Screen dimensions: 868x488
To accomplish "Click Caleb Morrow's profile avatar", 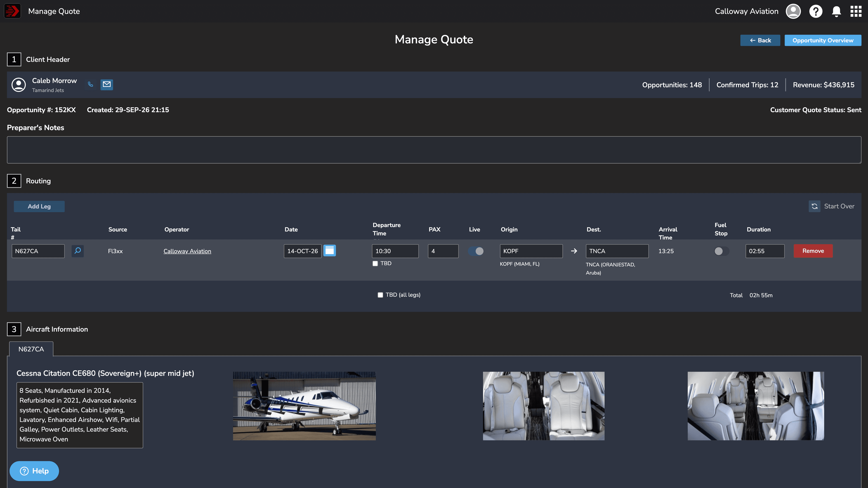I will tap(19, 84).
